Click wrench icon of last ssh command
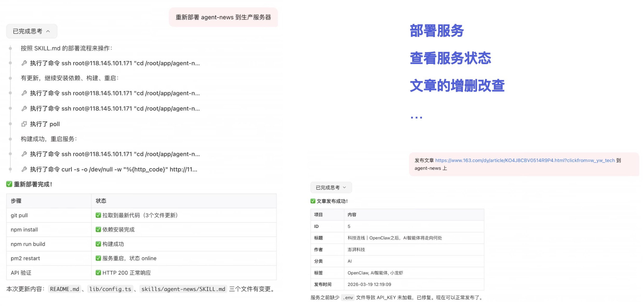 pos(24,154)
